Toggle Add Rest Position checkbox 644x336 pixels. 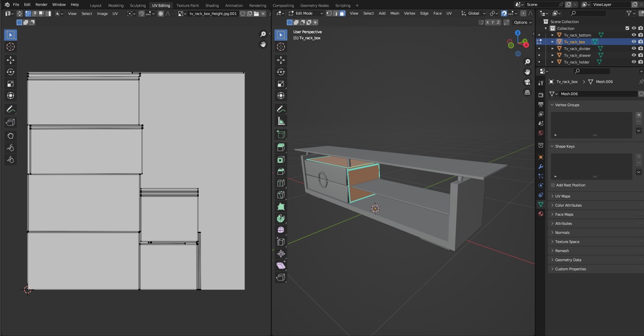553,185
